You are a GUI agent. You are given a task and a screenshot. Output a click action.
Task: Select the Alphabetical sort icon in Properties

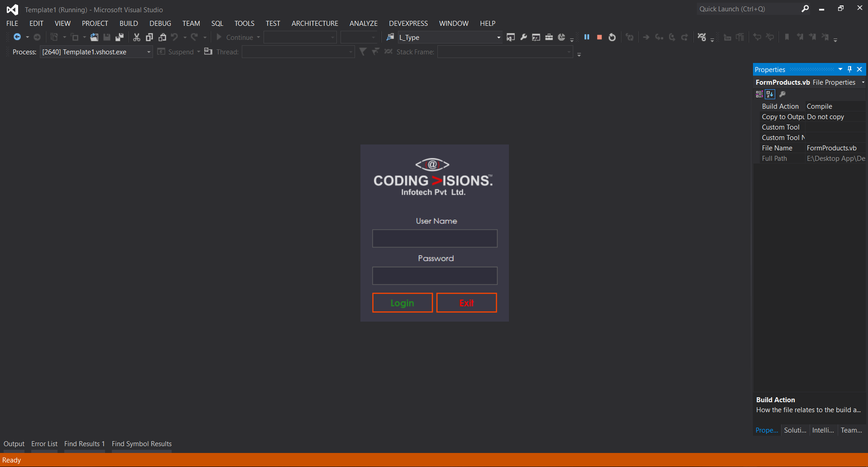click(770, 94)
